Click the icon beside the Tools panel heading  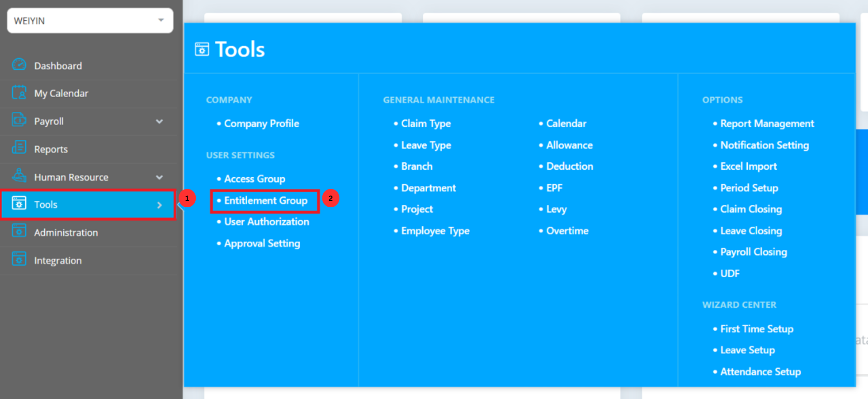point(202,49)
